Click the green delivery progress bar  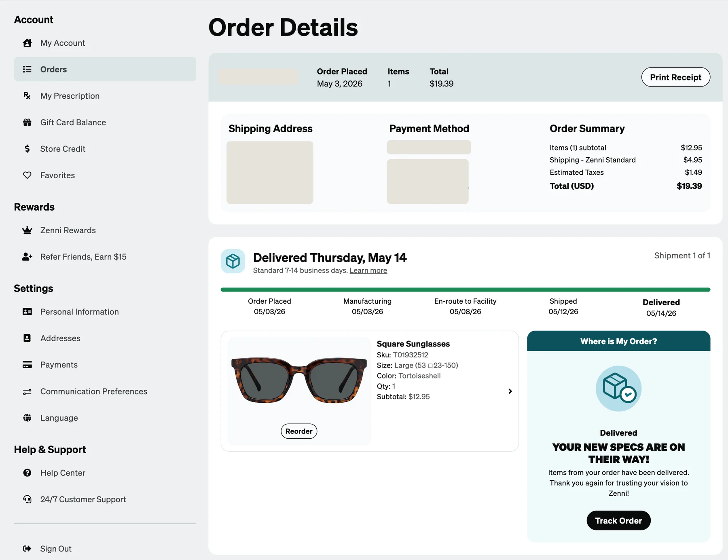pos(465,290)
